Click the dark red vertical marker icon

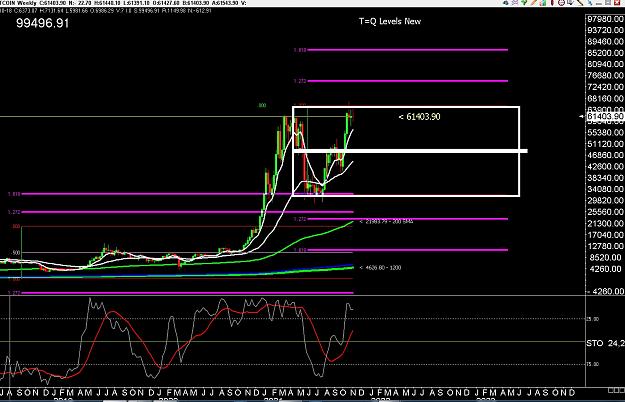click(552, 3)
